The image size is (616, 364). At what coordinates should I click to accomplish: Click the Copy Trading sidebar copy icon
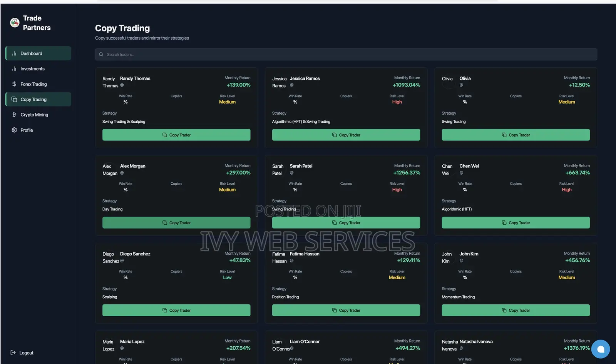[14, 99]
